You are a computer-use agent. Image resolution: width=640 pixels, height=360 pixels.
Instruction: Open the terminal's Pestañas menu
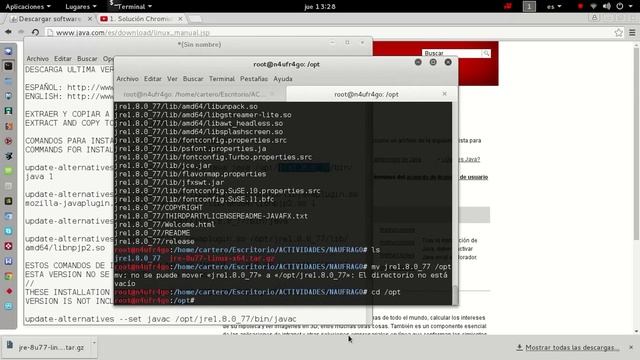[x=253, y=79]
